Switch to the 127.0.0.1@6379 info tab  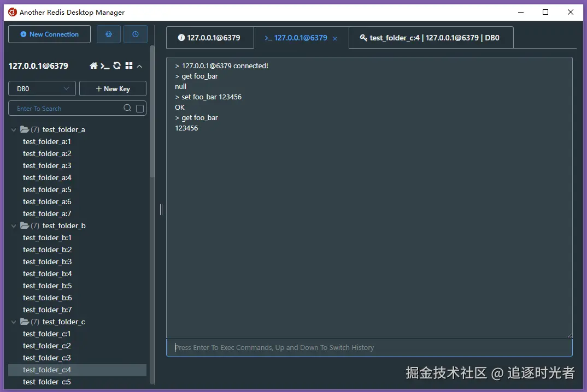pos(210,38)
